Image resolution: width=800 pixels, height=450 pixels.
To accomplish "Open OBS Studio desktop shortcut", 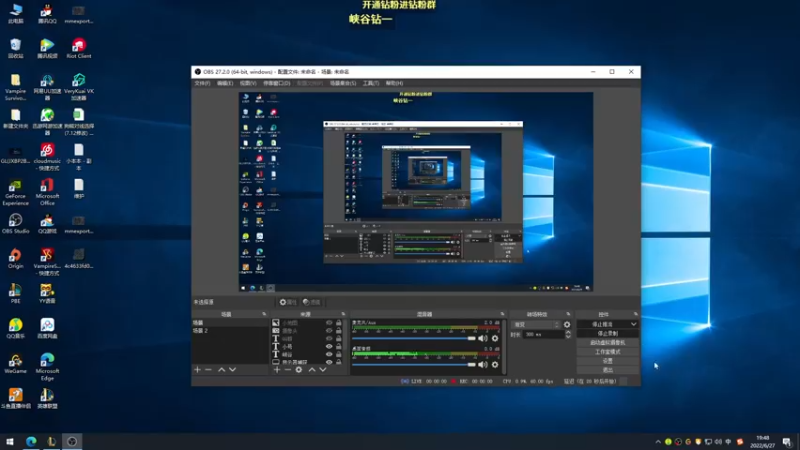I will 15,223.
